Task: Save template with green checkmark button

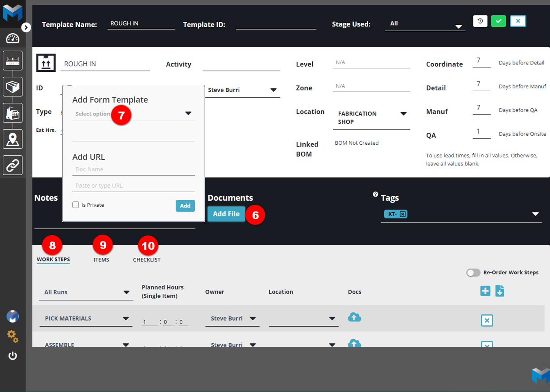Action: (498, 21)
